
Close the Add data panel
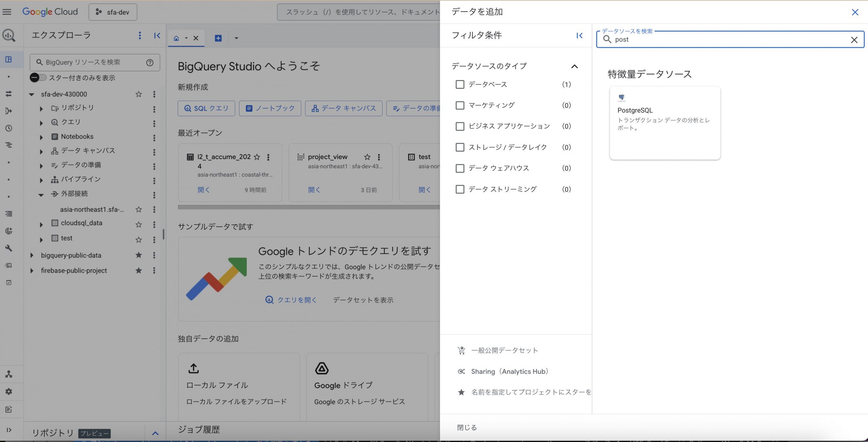[855, 12]
